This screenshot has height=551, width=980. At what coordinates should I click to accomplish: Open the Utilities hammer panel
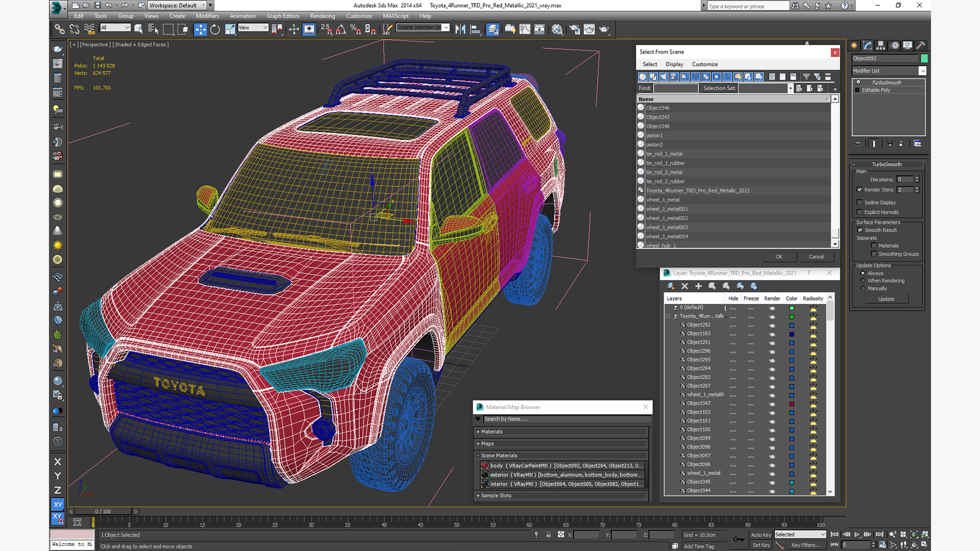coord(921,45)
